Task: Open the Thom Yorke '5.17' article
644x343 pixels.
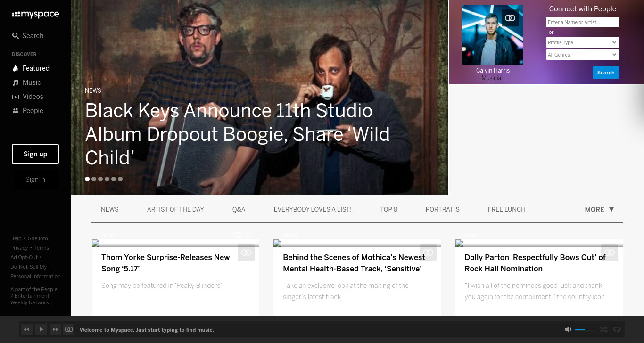Action: pos(165,263)
